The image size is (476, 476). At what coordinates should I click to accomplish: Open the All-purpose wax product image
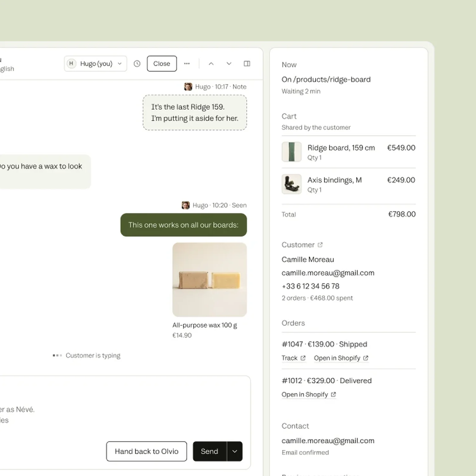pos(210,280)
